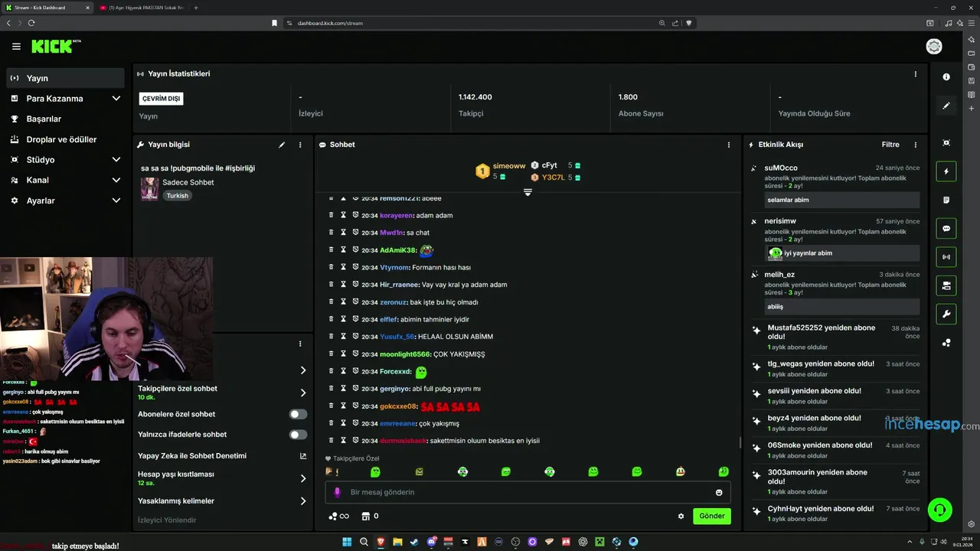Click follower count 1.142.400
Viewport: 980px width, 551px height.
(x=475, y=97)
